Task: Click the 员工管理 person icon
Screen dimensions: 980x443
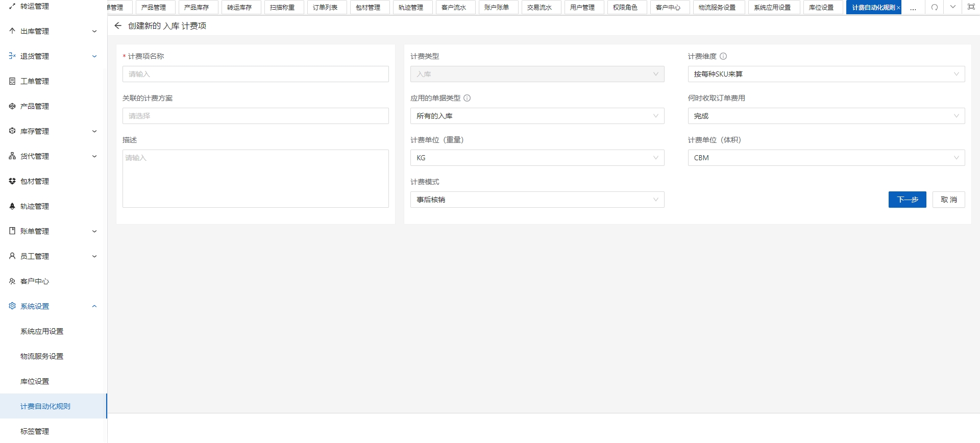Action: coord(12,256)
